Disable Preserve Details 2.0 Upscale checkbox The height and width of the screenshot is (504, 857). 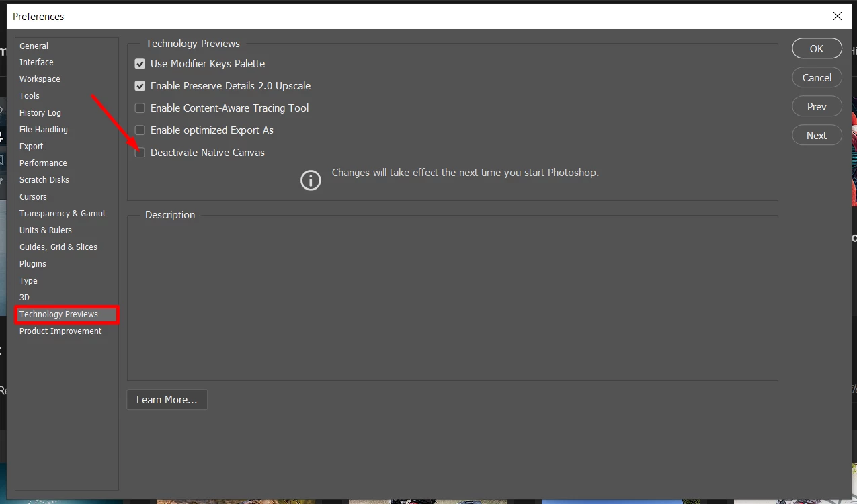(x=140, y=86)
